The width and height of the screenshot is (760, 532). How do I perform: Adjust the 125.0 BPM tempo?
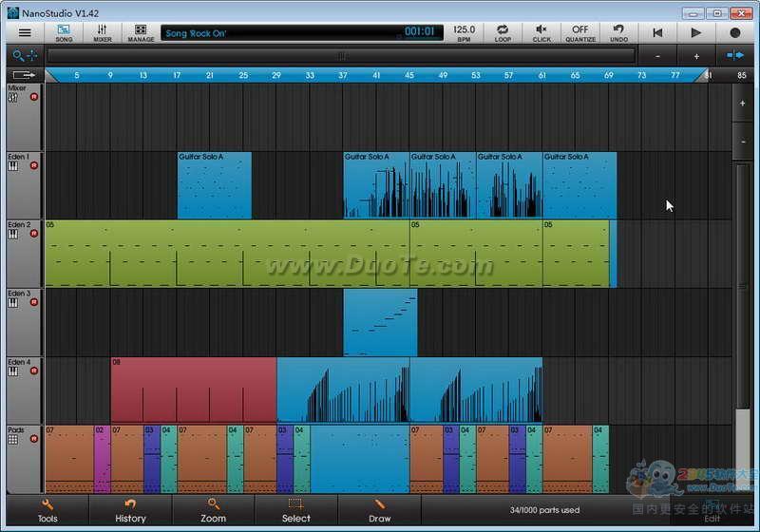click(464, 32)
